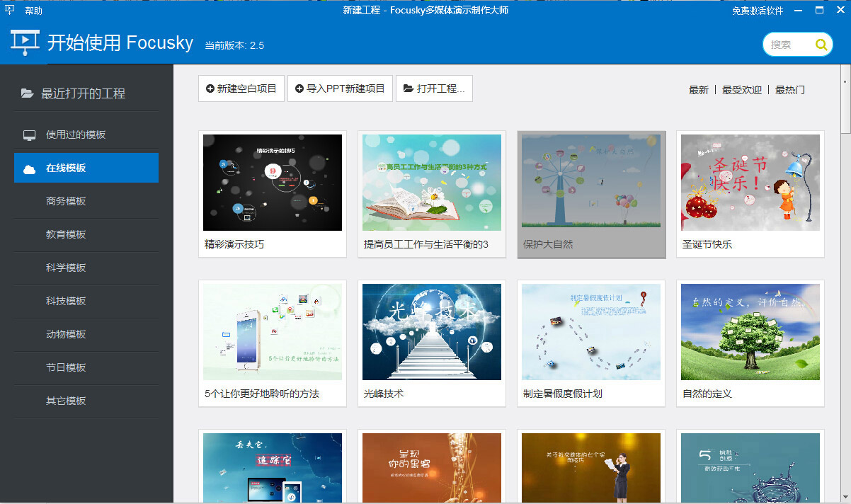Image resolution: width=851 pixels, height=504 pixels.
Task: Sort templates by 最新
Action: coord(699,90)
